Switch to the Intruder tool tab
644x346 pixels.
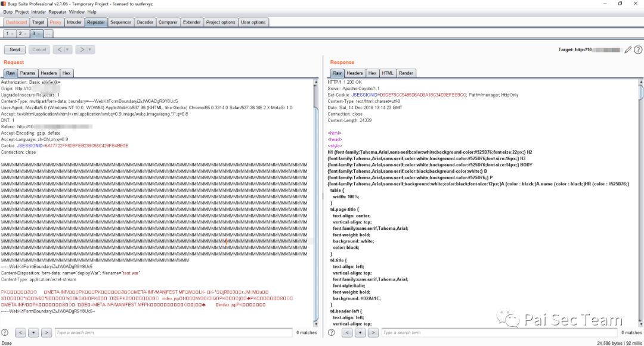pyautogui.click(x=75, y=22)
